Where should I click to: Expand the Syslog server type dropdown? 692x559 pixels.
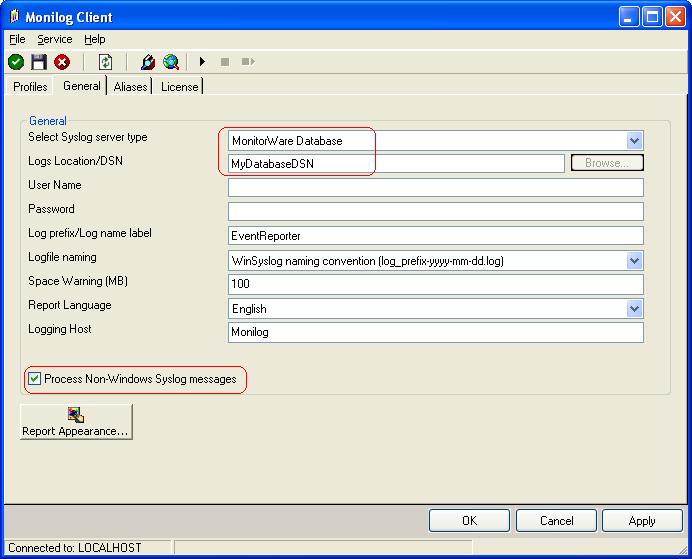coord(634,141)
